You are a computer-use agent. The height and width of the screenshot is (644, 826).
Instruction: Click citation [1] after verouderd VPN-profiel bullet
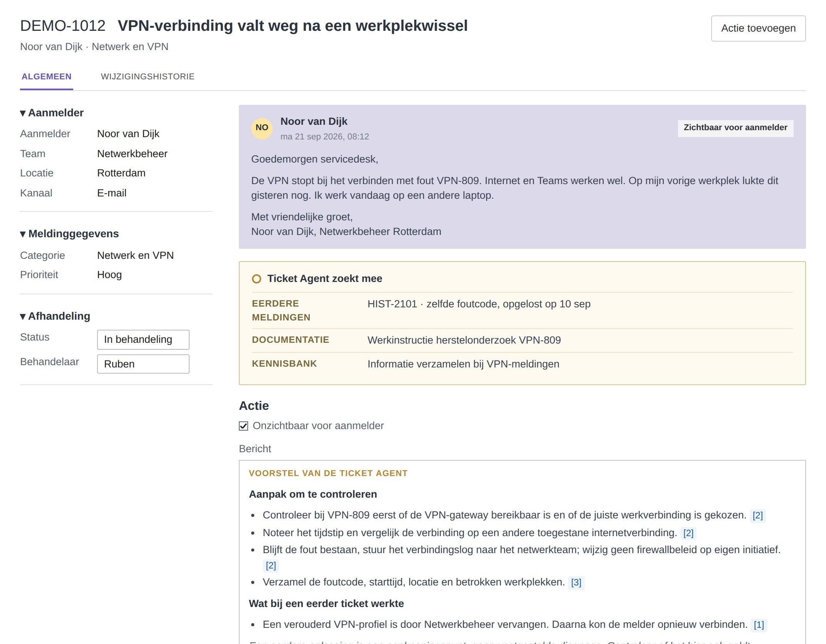pyautogui.click(x=759, y=625)
